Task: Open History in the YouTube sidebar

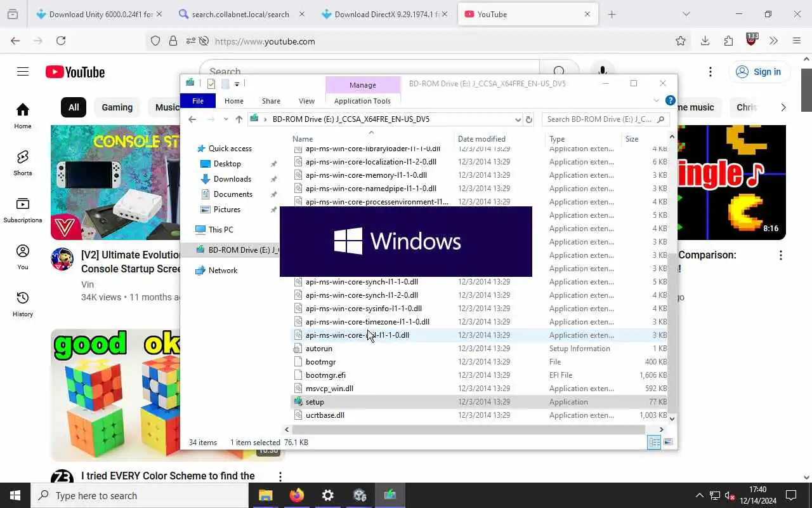Action: 23,304
